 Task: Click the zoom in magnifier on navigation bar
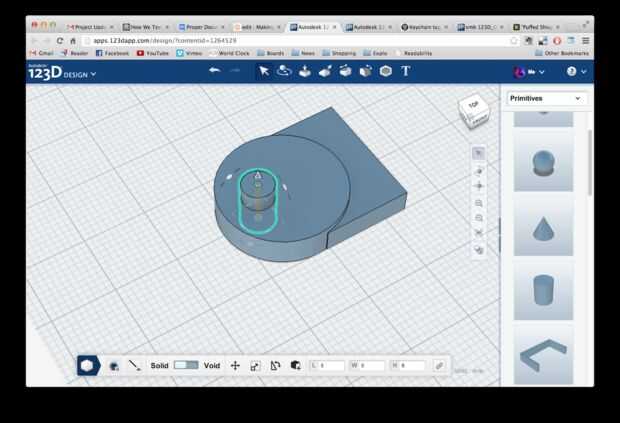479,203
